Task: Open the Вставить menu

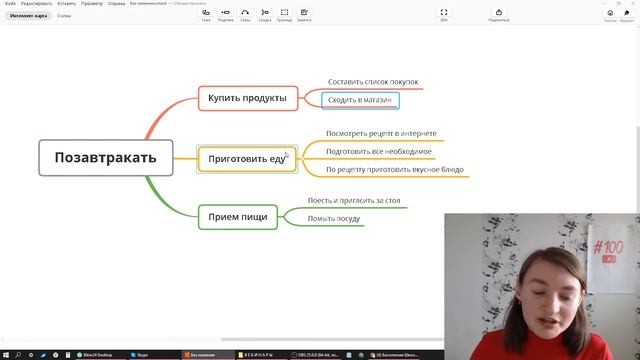Action: click(x=67, y=3)
